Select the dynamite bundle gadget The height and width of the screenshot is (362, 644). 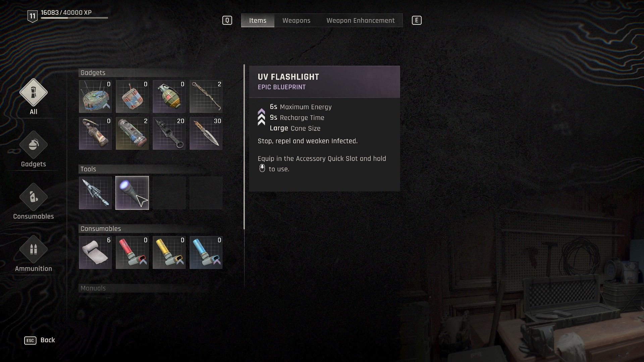(x=132, y=96)
